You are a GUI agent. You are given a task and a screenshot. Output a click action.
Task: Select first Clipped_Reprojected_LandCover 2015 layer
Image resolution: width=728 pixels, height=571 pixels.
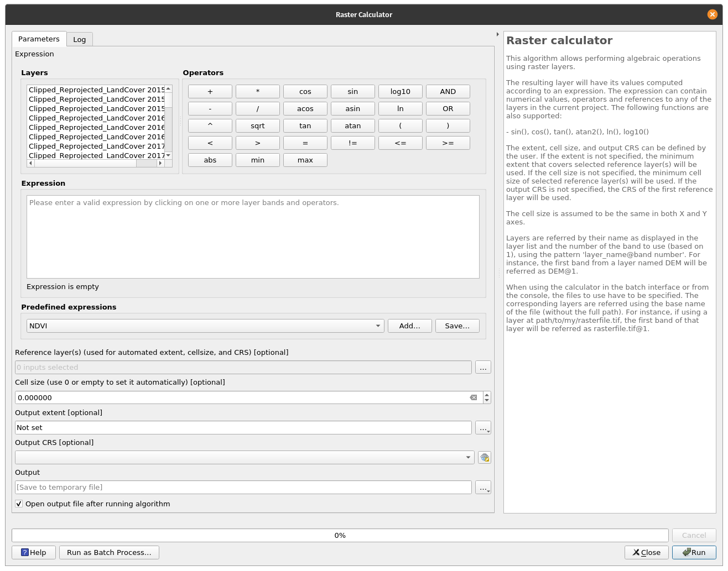click(96, 90)
